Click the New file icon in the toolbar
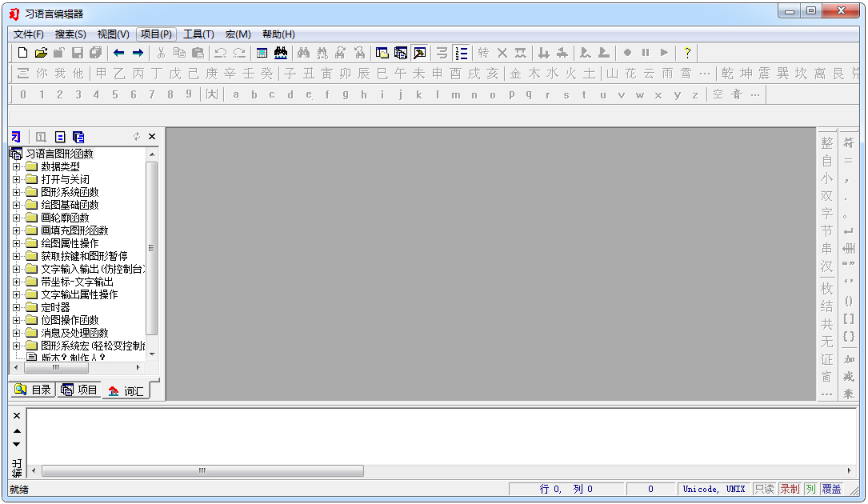The width and height of the screenshot is (868, 504). tap(22, 53)
